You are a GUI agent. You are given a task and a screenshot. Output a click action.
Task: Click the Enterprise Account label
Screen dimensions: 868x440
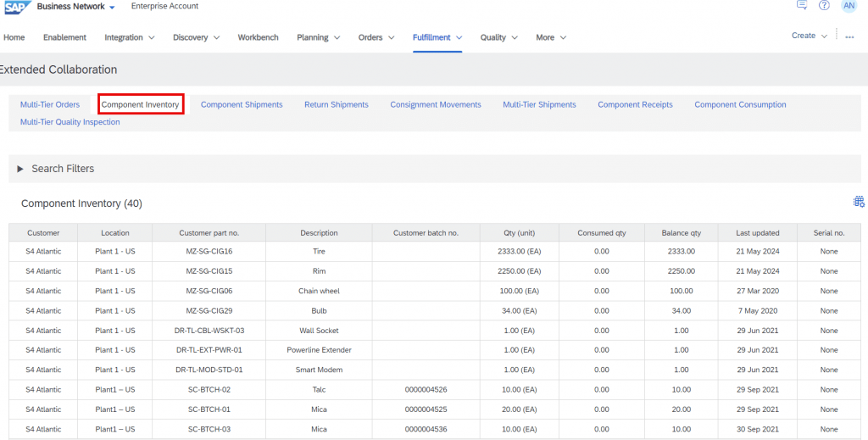pos(165,6)
